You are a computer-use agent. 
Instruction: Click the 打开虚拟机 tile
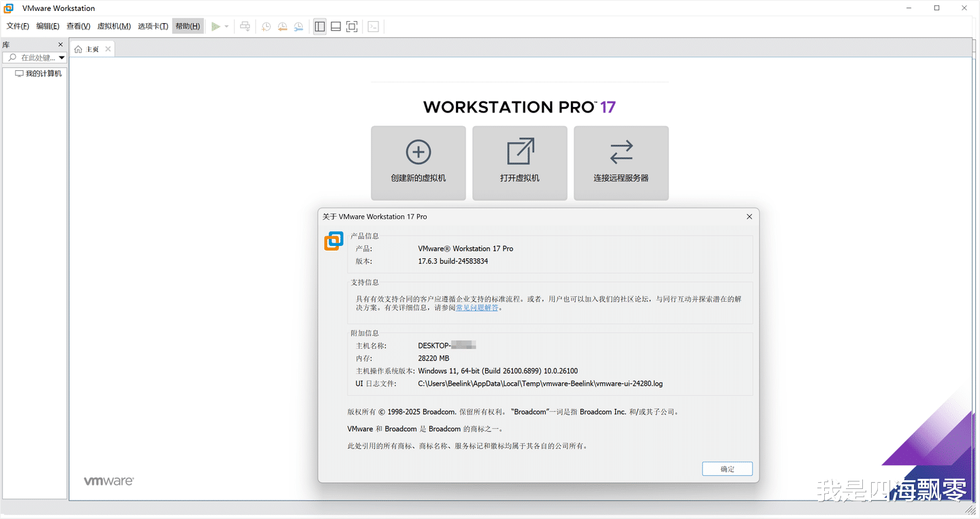[520, 163]
